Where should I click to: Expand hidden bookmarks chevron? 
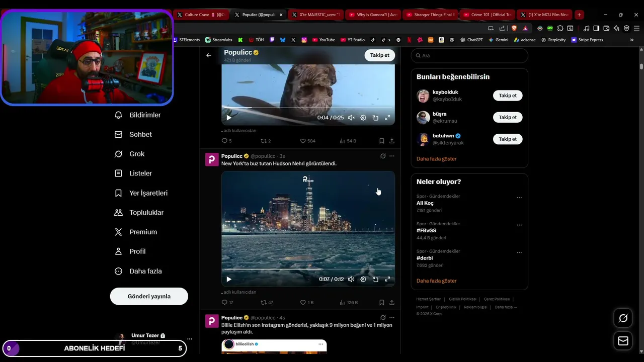tap(632, 40)
